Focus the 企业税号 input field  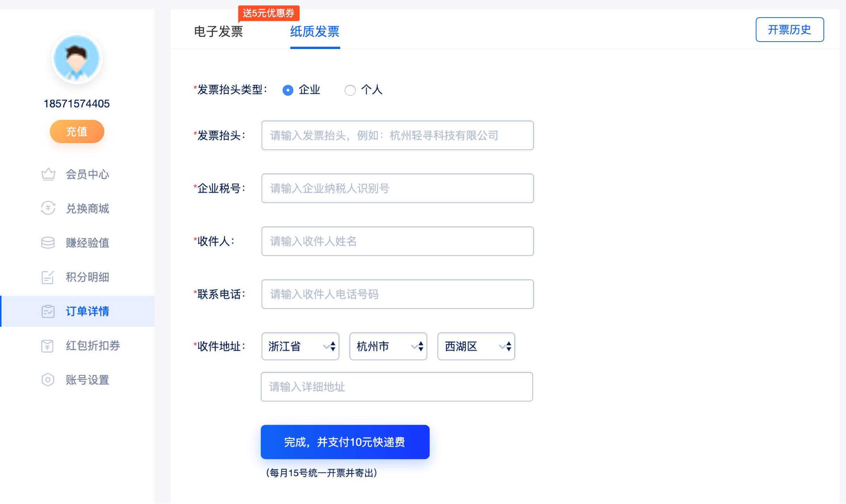pyautogui.click(x=398, y=188)
